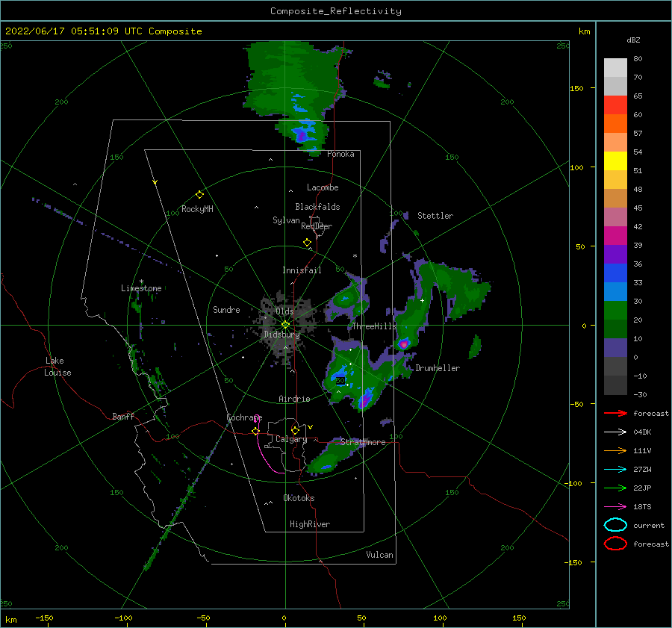Viewport: 672px width, 628px height.
Task: Click the Vulcan city label
Action: pos(379,555)
